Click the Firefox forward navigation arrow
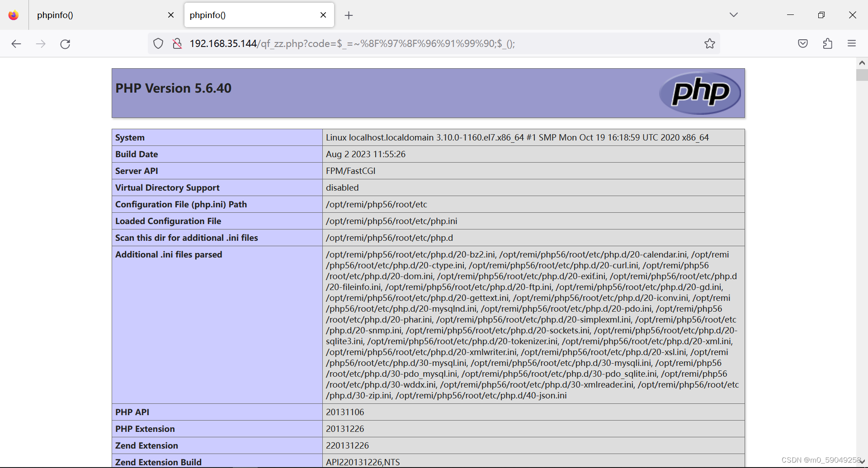The width and height of the screenshot is (868, 468). (x=41, y=43)
